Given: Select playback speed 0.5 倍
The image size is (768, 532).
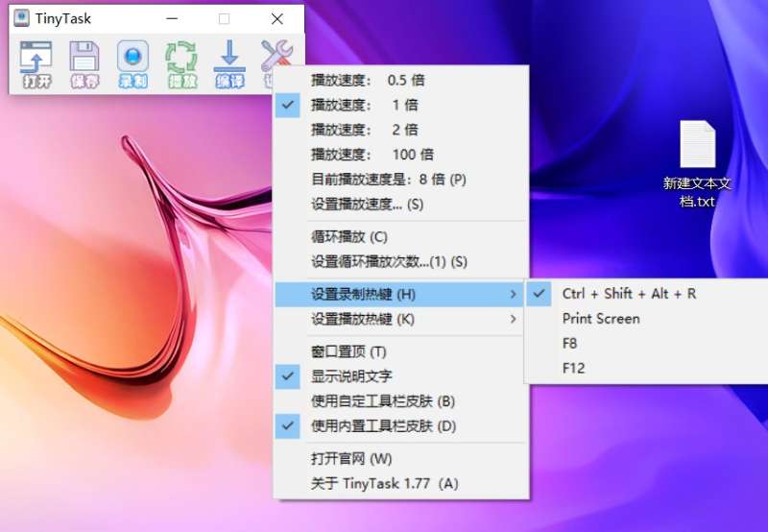Looking at the screenshot, I should tap(400, 80).
